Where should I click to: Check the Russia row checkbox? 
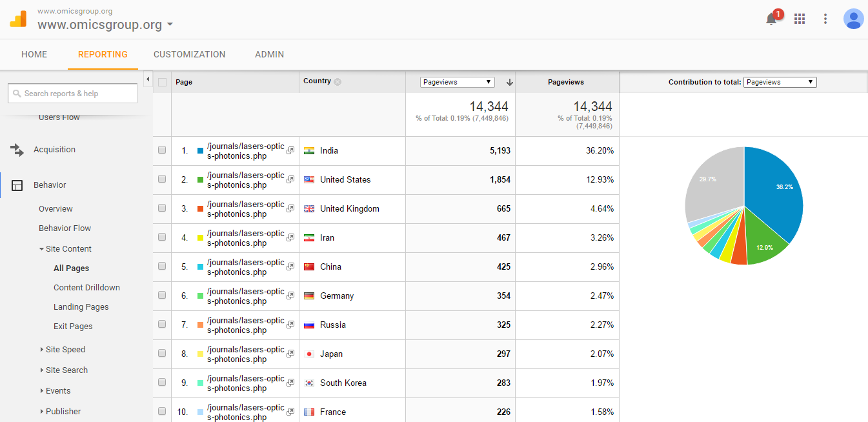click(162, 324)
